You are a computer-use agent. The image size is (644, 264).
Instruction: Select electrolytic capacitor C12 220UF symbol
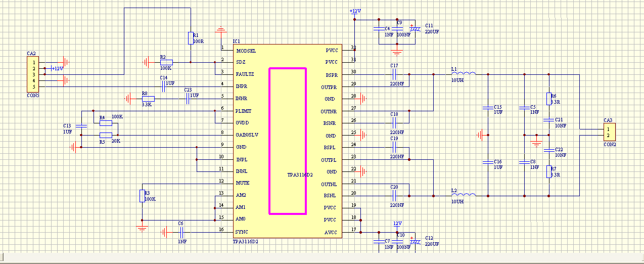[415, 241]
